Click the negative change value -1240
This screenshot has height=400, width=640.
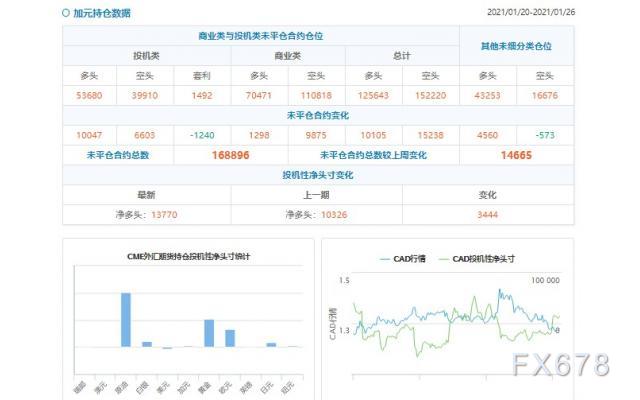(202, 135)
